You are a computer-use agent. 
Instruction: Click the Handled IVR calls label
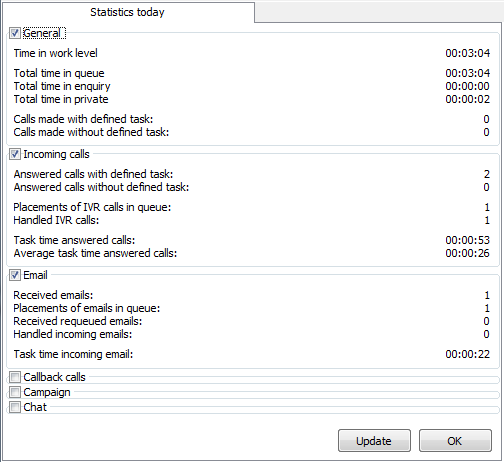point(56,220)
